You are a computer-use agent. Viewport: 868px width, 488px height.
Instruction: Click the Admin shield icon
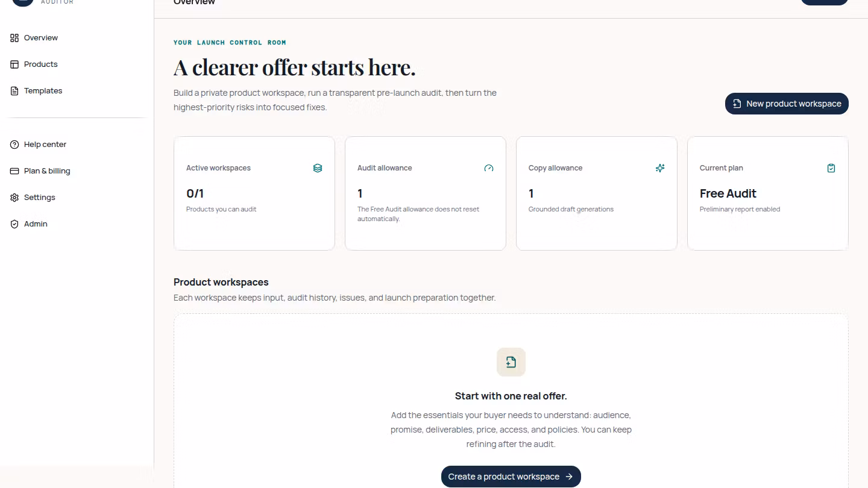point(14,224)
